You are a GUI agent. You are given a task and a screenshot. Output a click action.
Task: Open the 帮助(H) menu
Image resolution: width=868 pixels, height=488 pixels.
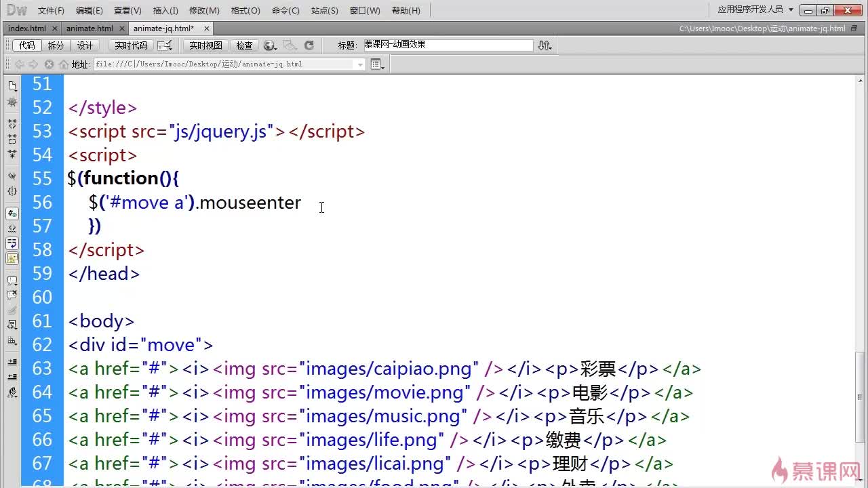tap(406, 10)
